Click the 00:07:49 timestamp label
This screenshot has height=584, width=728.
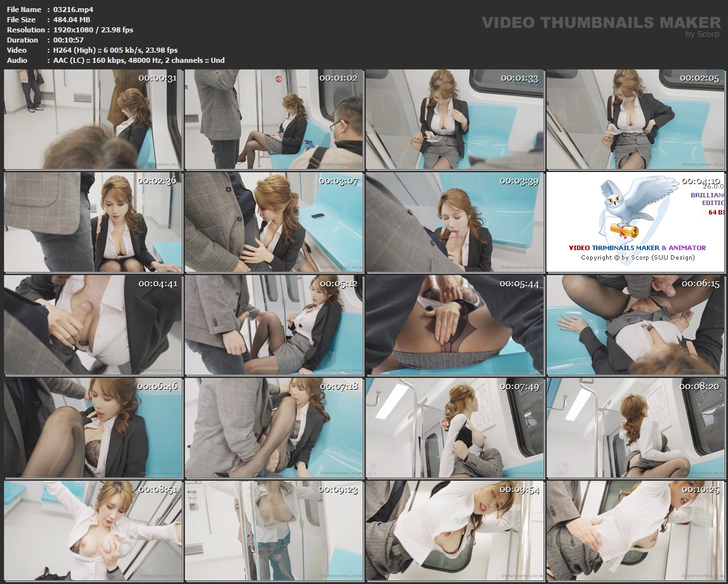(519, 387)
